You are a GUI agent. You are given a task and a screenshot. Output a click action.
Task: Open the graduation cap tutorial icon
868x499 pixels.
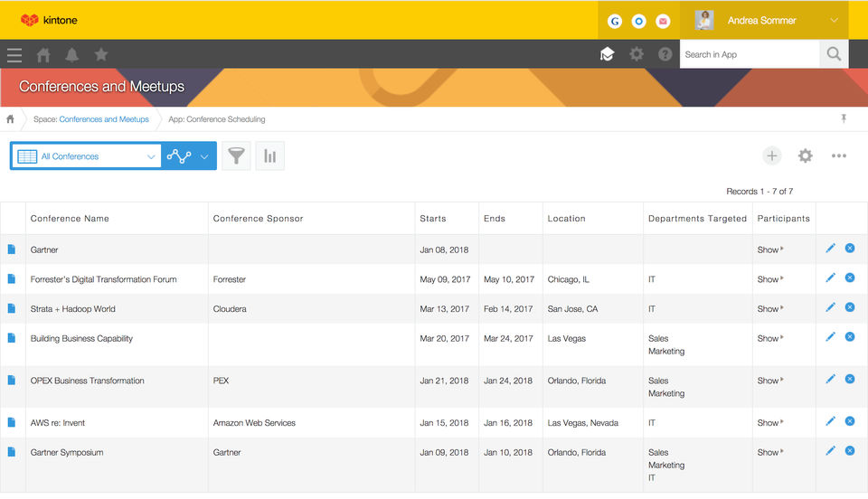click(x=608, y=54)
